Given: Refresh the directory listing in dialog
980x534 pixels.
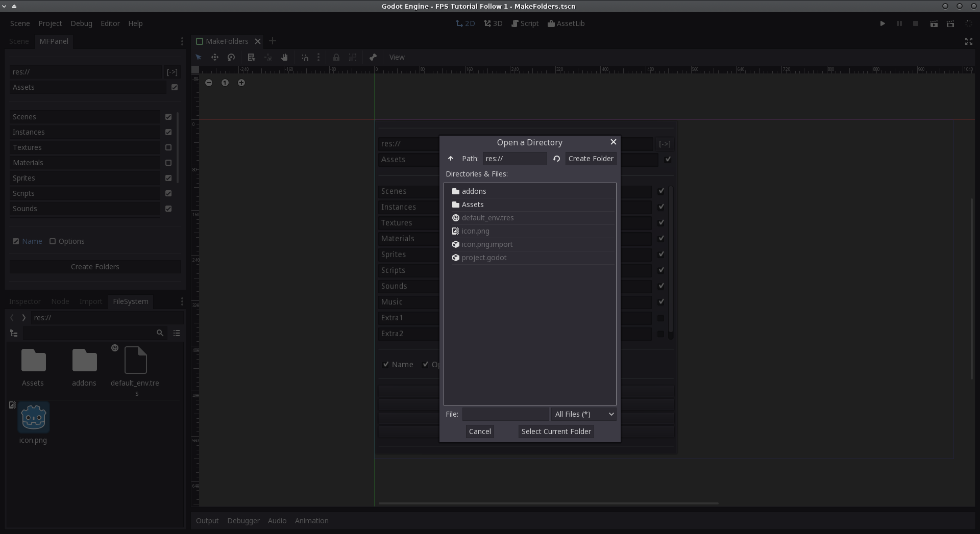Looking at the screenshot, I should click(x=556, y=159).
